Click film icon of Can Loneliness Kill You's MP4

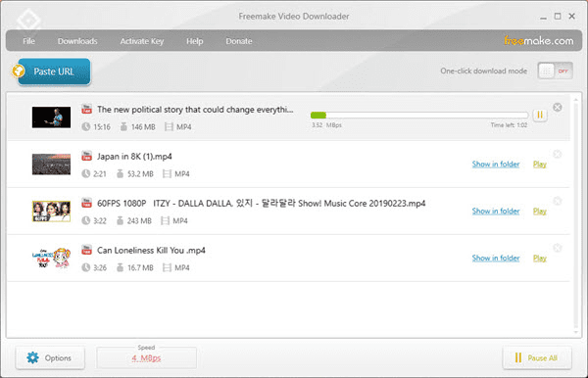167,267
